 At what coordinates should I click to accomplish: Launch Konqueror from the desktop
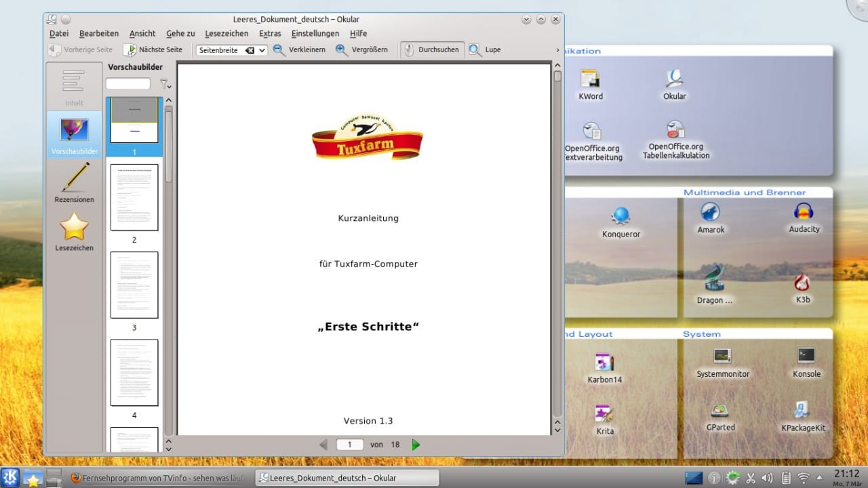pyautogui.click(x=621, y=223)
